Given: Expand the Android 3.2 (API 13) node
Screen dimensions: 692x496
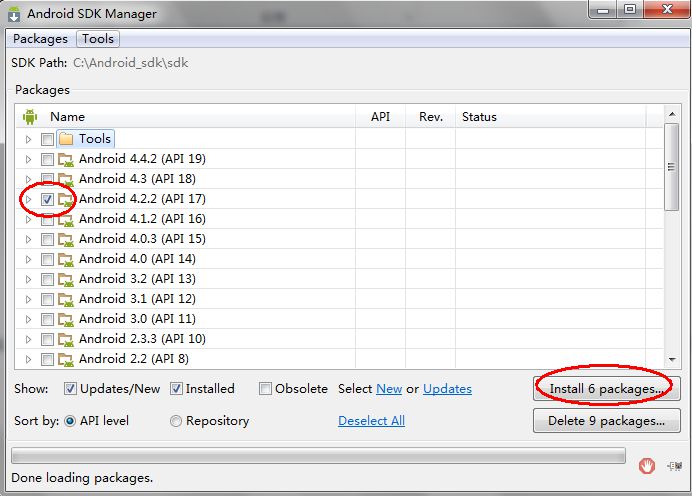Looking at the screenshot, I should pos(28,279).
